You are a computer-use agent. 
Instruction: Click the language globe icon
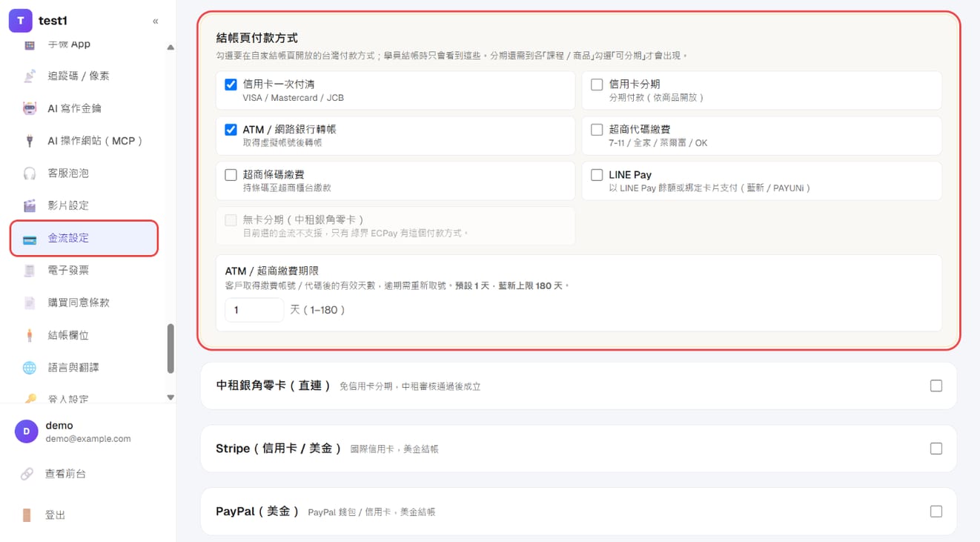click(x=30, y=368)
